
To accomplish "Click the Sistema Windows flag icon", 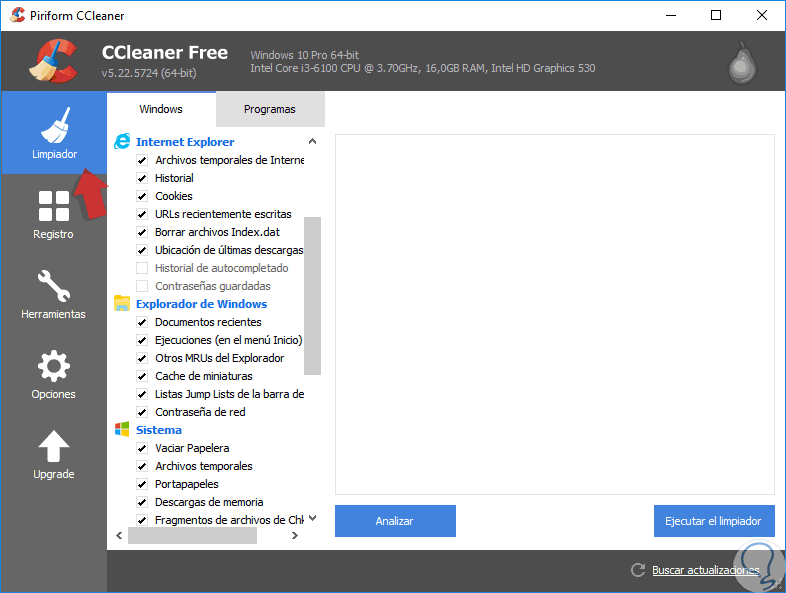I will pyautogui.click(x=122, y=430).
